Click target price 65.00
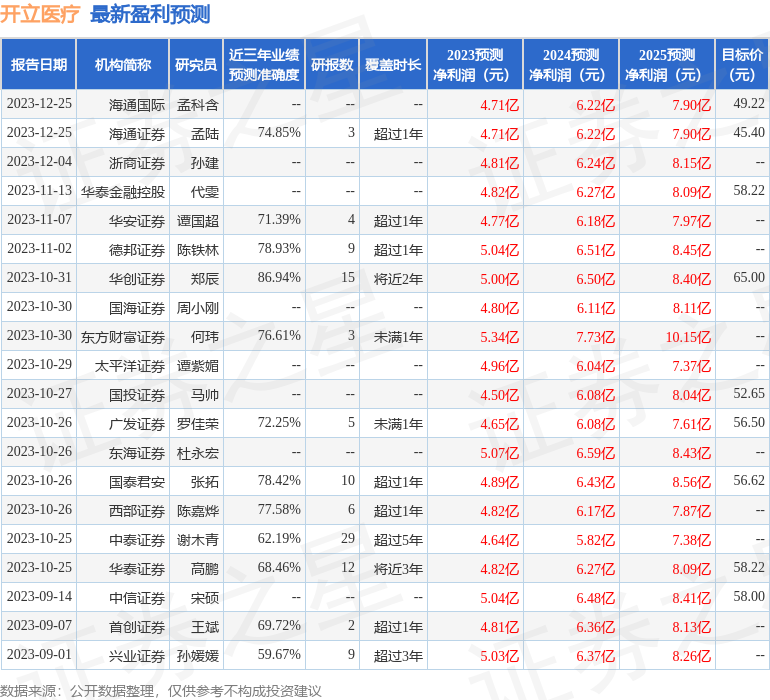This screenshot has height=700, width=770. coord(749,277)
